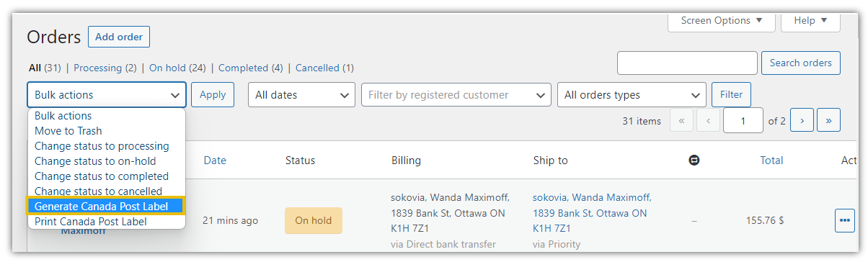
Task: Go to the next orders page
Action: click(x=802, y=121)
